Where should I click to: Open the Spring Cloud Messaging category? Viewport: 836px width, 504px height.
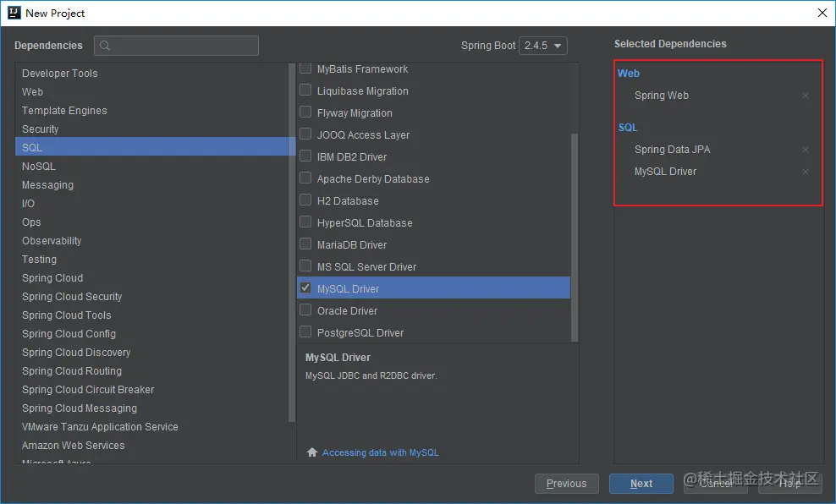152,408
